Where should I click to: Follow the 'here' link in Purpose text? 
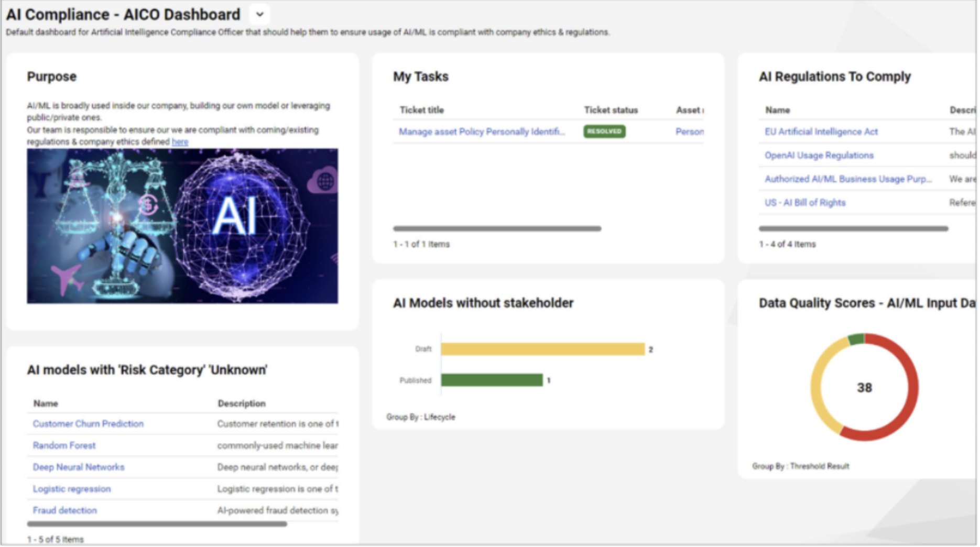click(x=180, y=142)
